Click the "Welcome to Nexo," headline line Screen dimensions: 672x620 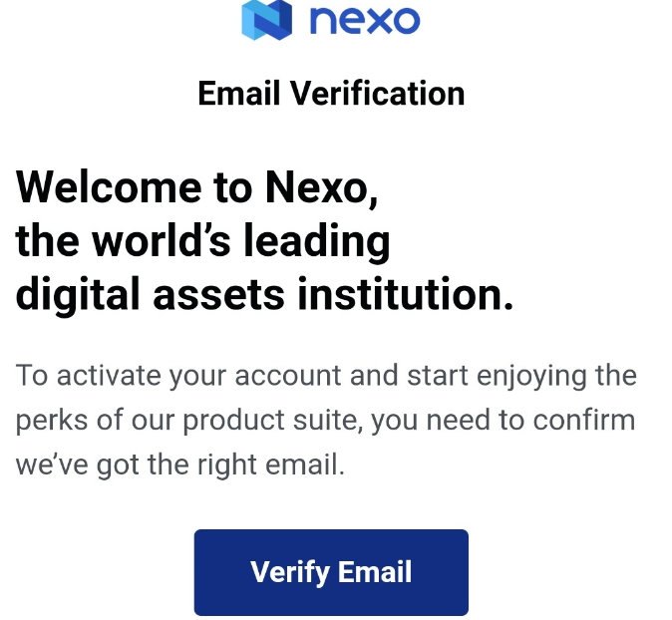pyautogui.click(x=197, y=187)
